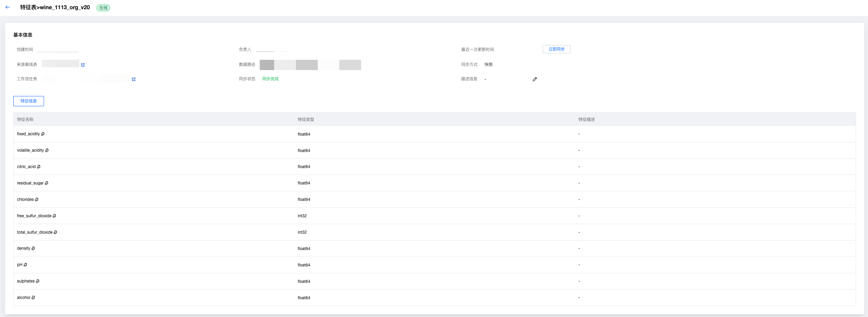This screenshot has width=868, height=317.
Task: Copy the free_sulfur_dioxide feature name
Action: tap(55, 216)
